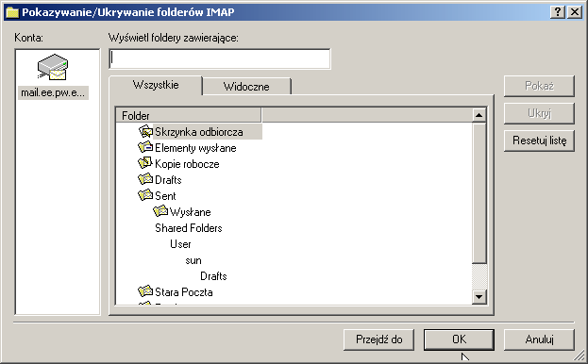
Task: Select the Stara Poczta folder name
Action: tap(184, 292)
